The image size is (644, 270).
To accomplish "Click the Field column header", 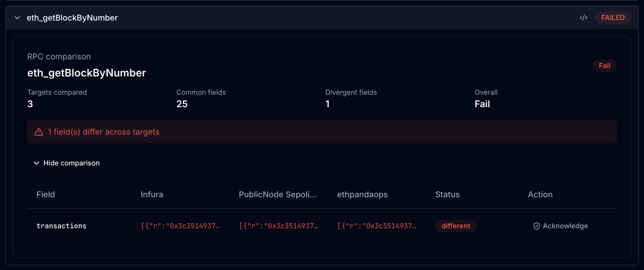I will (46, 194).
